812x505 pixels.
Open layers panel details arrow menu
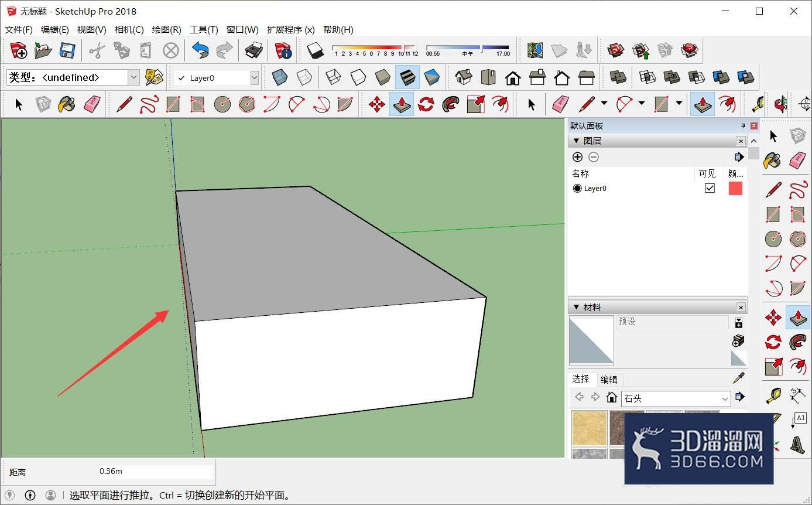pyautogui.click(x=739, y=156)
